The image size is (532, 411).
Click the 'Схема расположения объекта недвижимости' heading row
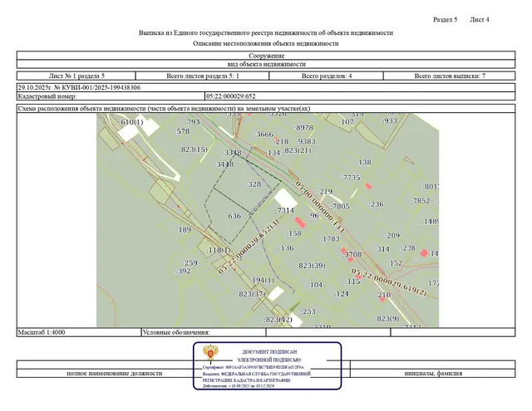(266, 109)
